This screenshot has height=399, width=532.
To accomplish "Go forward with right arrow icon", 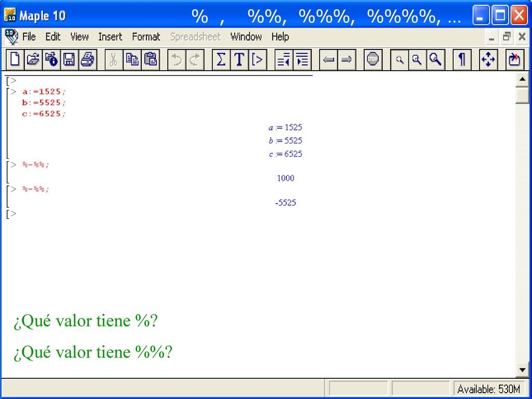I will point(347,60).
